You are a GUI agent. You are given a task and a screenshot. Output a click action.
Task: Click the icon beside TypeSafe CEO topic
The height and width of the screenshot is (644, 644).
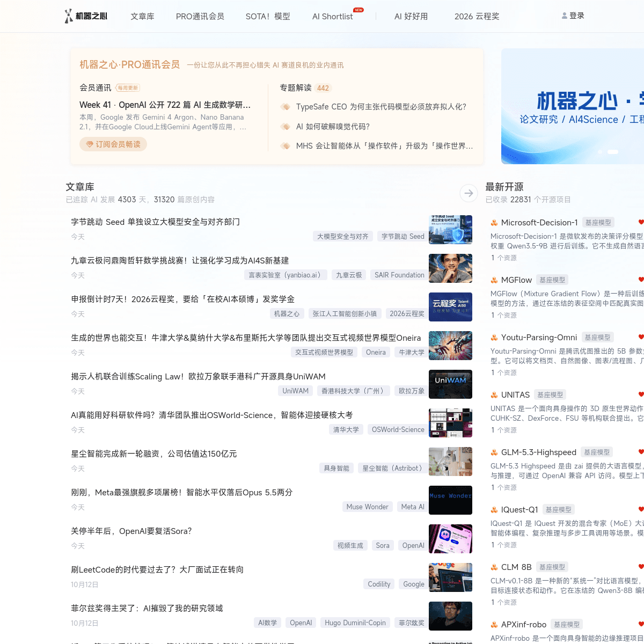point(286,107)
